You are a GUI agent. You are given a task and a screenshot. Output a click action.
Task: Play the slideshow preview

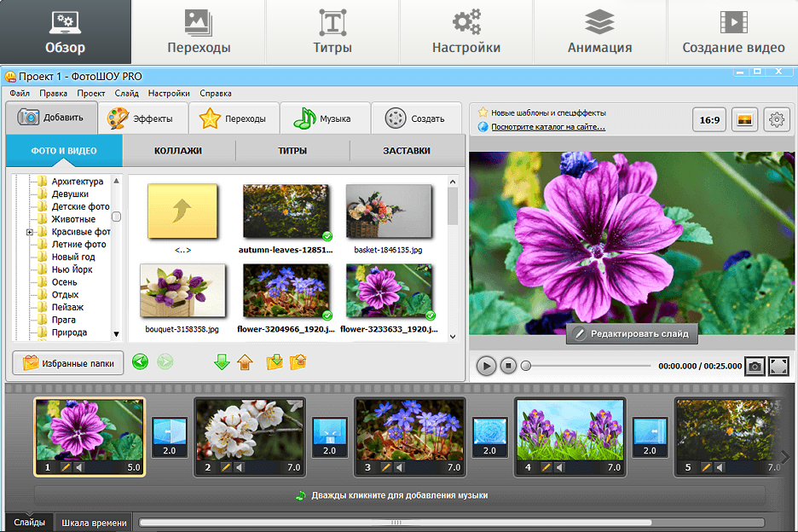coord(487,366)
